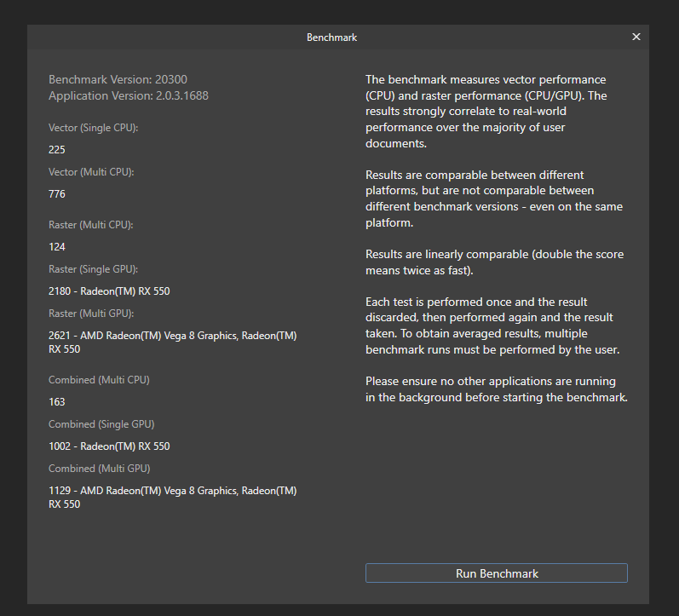Click the paragraph about background applications
679x616 pixels.
pos(497,389)
